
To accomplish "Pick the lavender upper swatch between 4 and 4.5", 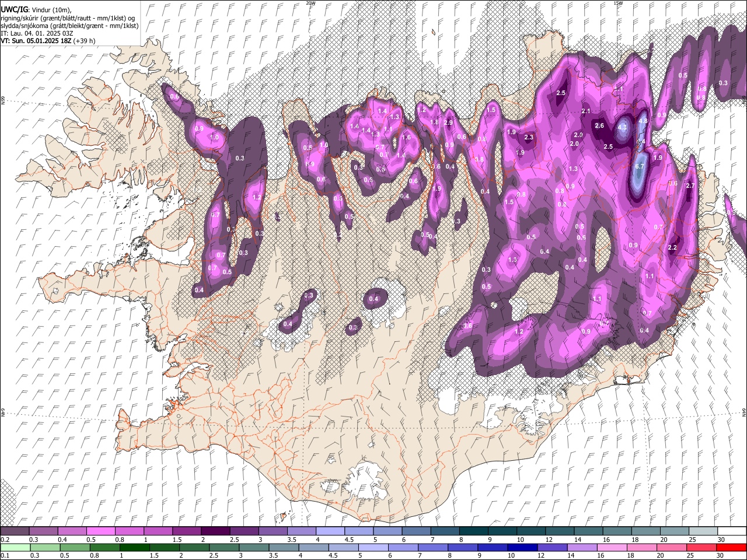I will [x=330, y=531].
